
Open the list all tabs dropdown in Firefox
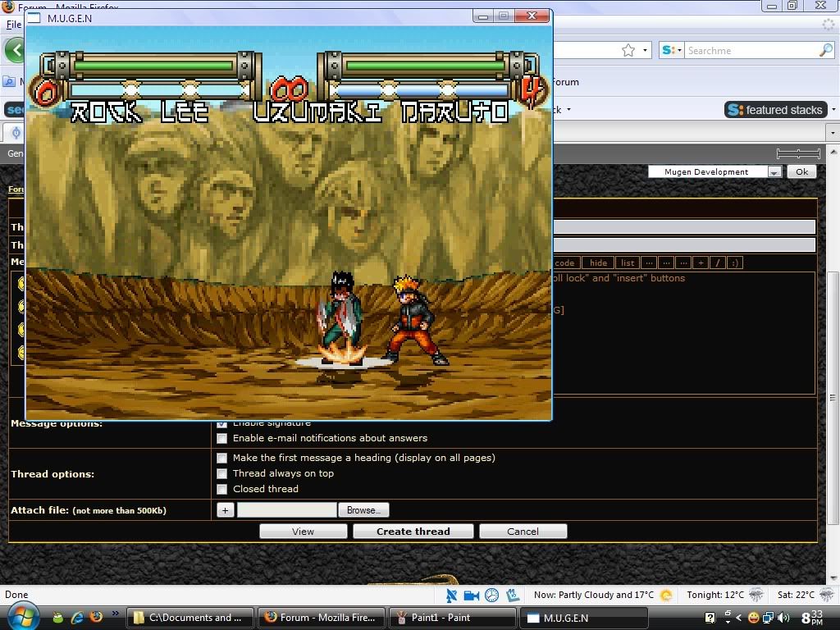pyautogui.click(x=833, y=132)
